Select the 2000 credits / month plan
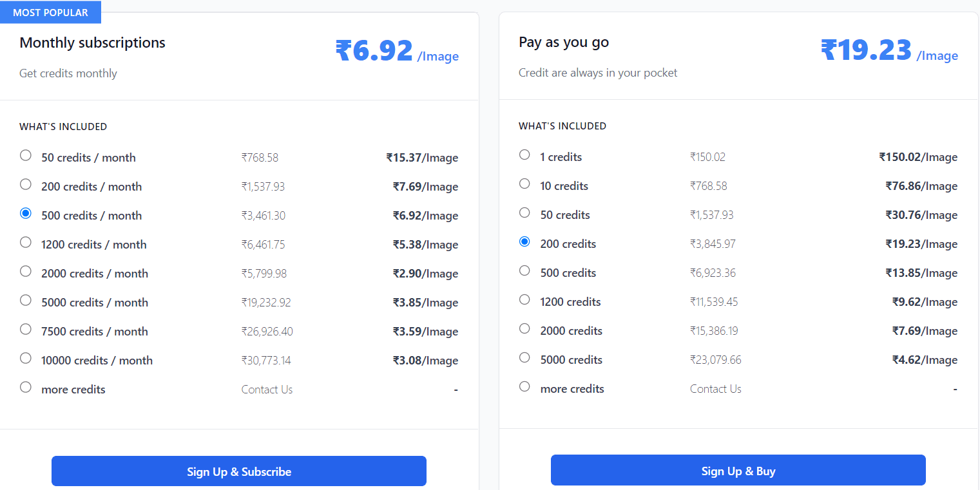 26,271
